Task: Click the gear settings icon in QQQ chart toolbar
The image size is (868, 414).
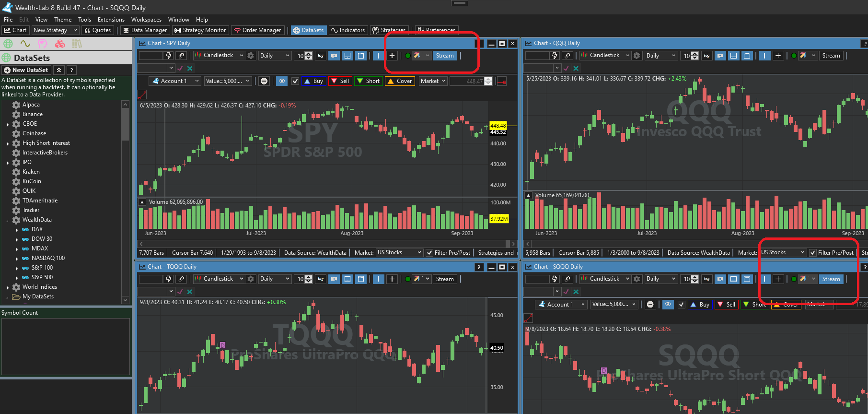Action: [x=637, y=56]
